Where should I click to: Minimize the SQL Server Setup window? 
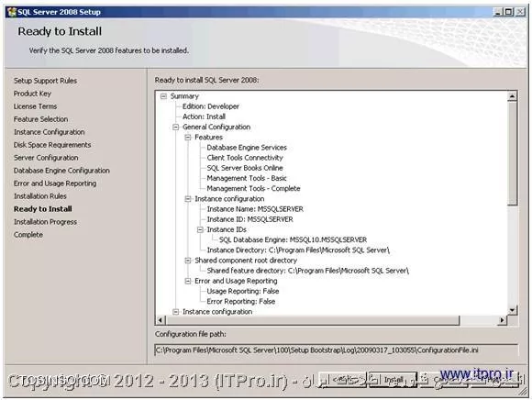(498, 12)
